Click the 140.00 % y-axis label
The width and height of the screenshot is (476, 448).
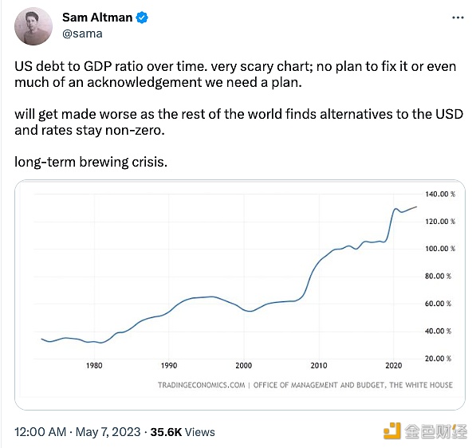tap(440, 195)
